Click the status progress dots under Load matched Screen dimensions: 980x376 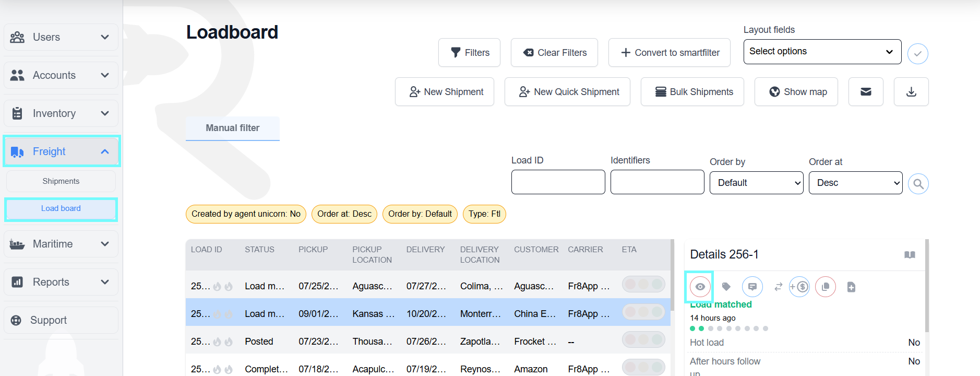(x=729, y=328)
